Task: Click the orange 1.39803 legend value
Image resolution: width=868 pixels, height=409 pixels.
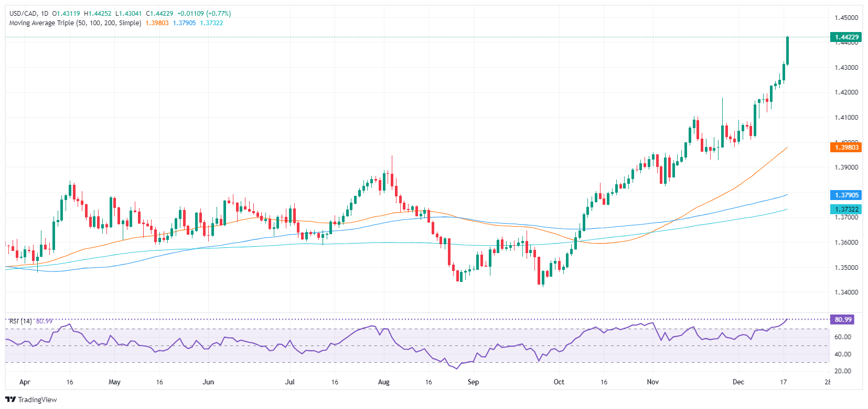Action: click(157, 23)
